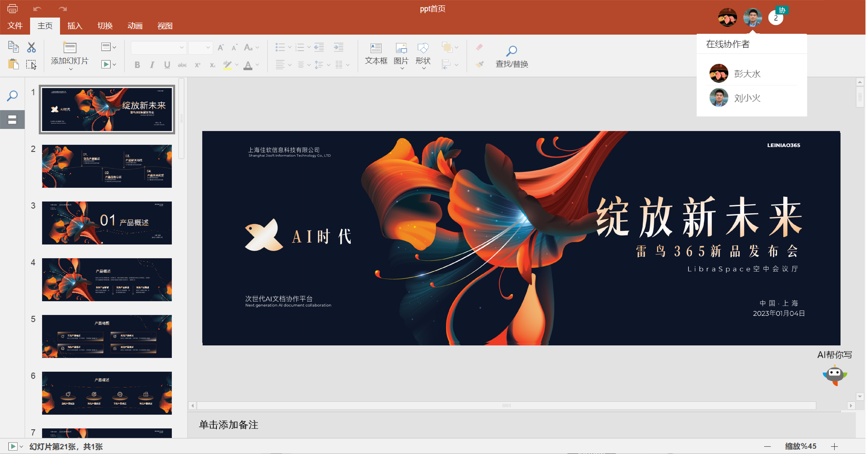This screenshot has height=454, width=868.
Task: Select slide 2 thumbnail
Action: tap(107, 167)
